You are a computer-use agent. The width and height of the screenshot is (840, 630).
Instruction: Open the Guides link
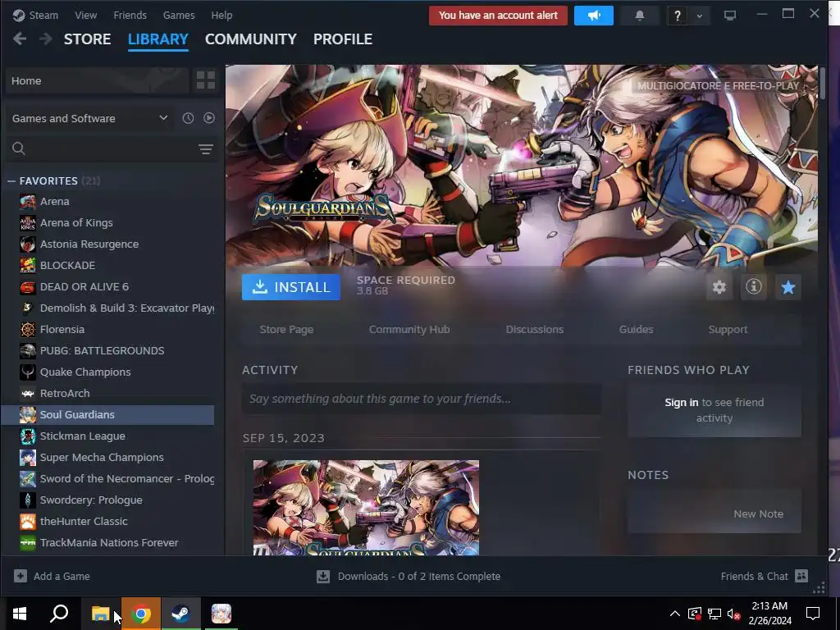(636, 330)
